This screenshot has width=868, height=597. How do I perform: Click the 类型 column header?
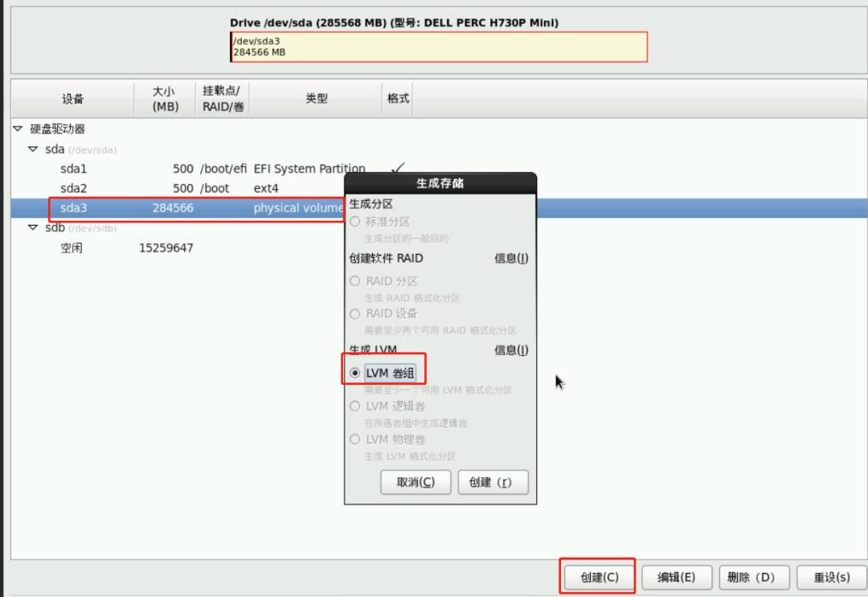[316, 99]
